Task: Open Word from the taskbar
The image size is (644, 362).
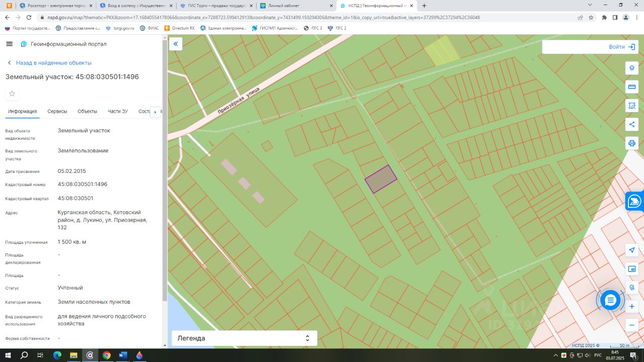Action: [x=123, y=355]
